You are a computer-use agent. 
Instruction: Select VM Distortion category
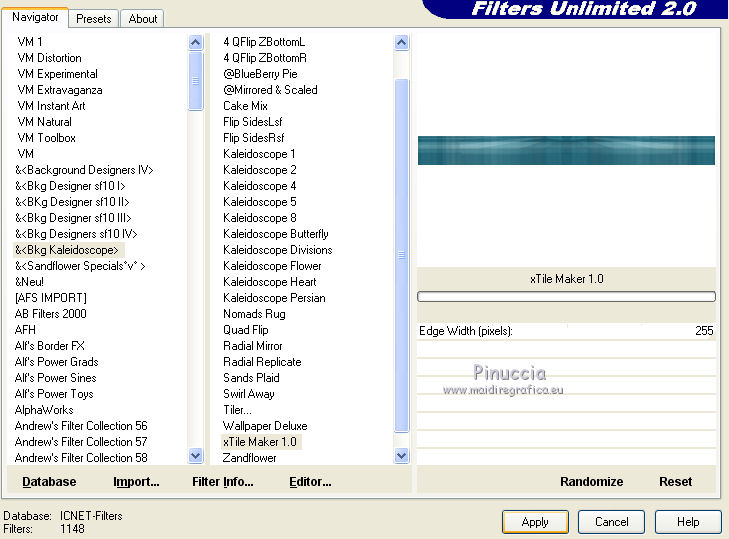click(x=49, y=58)
